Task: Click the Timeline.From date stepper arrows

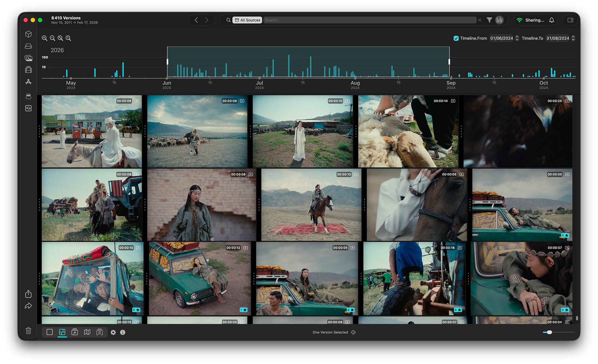Action: pyautogui.click(x=517, y=38)
